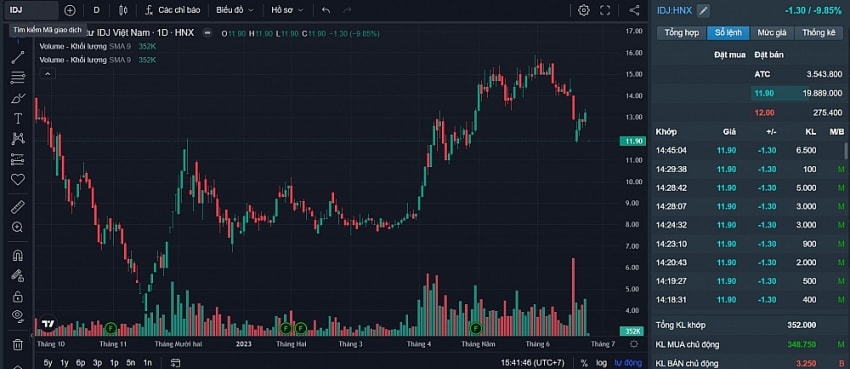This screenshot has width=850, height=369.
Task: Activate the zoom in magnifier tool
Action: click(18, 228)
